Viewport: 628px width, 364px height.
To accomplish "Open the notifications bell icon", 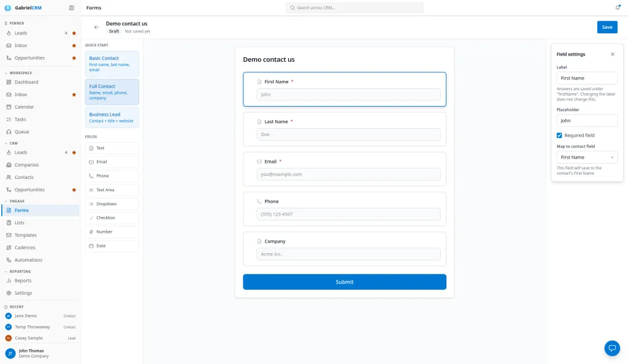I will (x=618, y=7).
